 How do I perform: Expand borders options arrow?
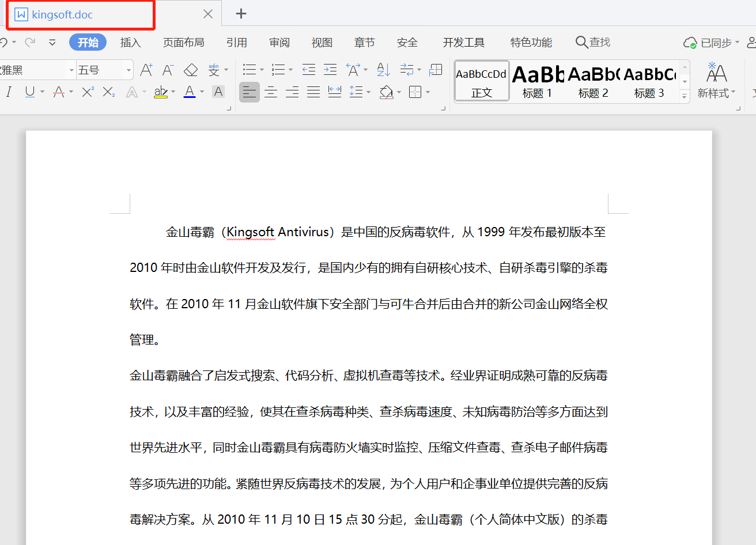tap(428, 92)
